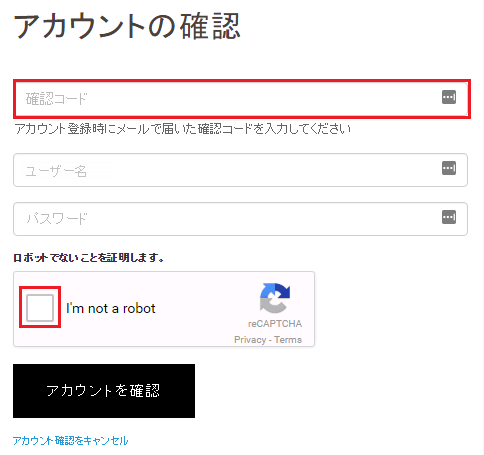Click the ロボットでないことを証明します label
484x455 pixels.
pos(88,257)
